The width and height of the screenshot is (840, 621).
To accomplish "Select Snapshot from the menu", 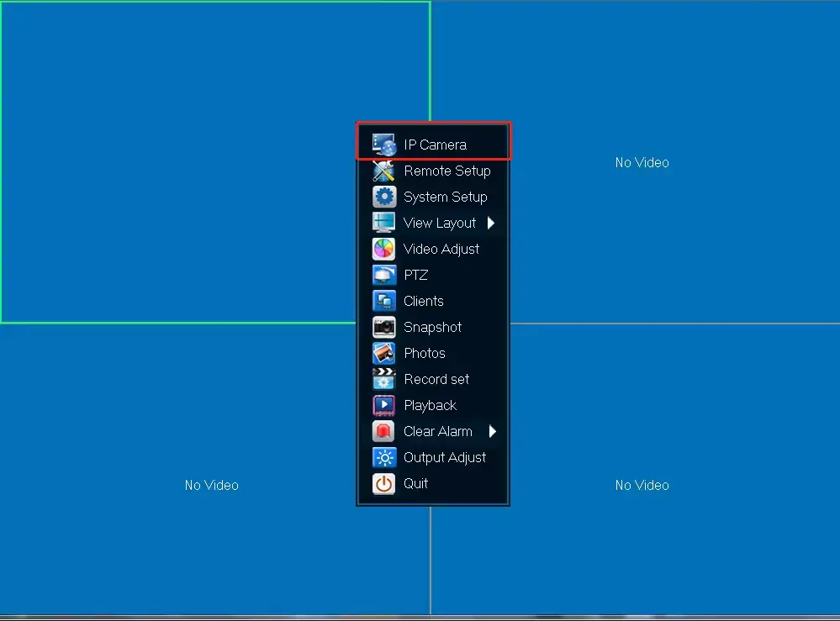I will tap(433, 327).
